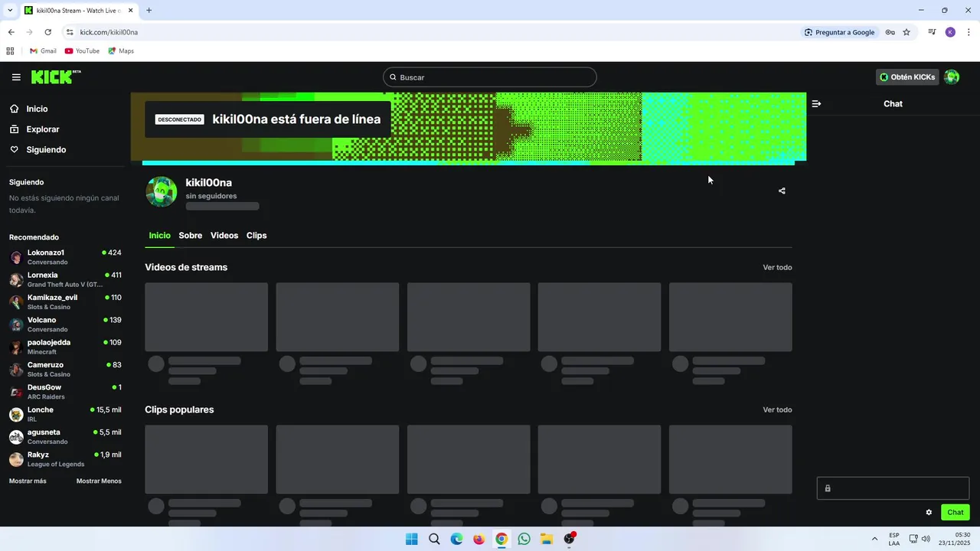Click the share icon on channel header
Image resolution: width=980 pixels, height=551 pixels.
click(782, 191)
